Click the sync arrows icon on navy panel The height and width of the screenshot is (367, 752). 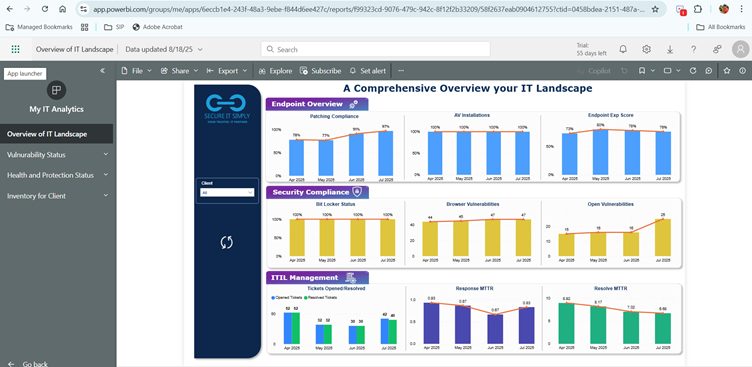pyautogui.click(x=226, y=242)
